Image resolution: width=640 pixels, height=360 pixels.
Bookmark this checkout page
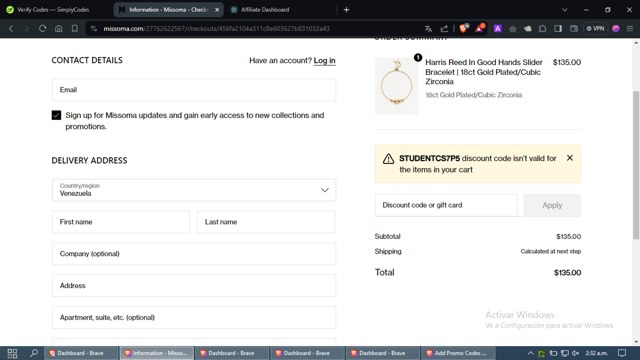75,29
